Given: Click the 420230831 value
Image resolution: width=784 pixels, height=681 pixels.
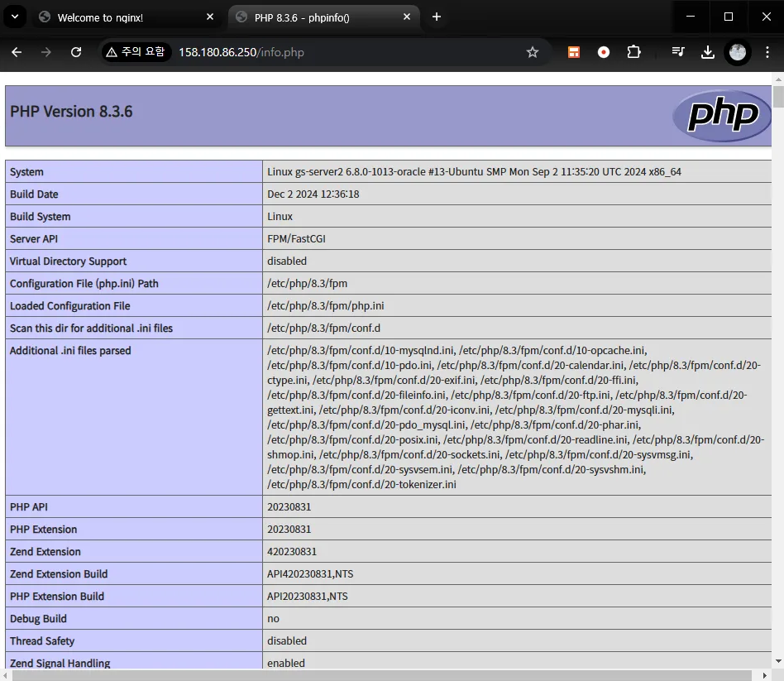Looking at the screenshot, I should point(291,552).
